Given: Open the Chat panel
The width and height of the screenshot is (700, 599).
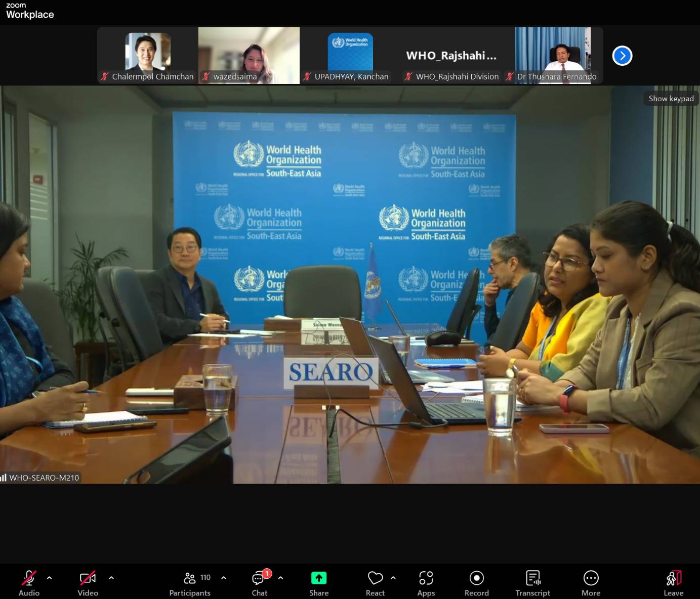Looking at the screenshot, I should pyautogui.click(x=259, y=583).
